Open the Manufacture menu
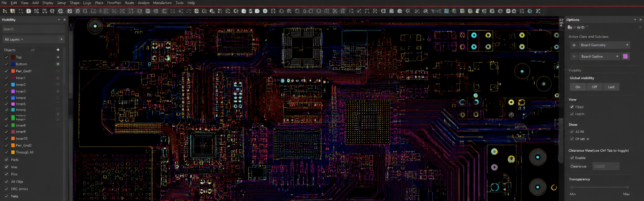 (162, 3)
